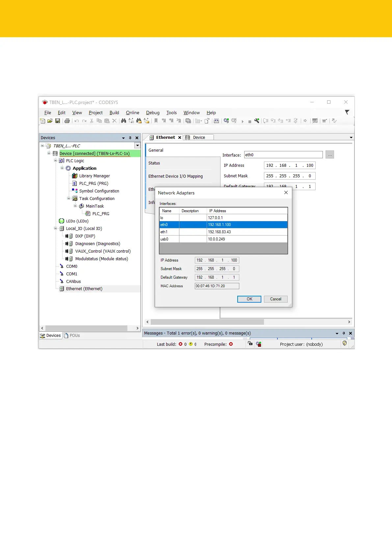Click the MAC Address field in dialog
Screen dimensions: 392x554
[217, 286]
